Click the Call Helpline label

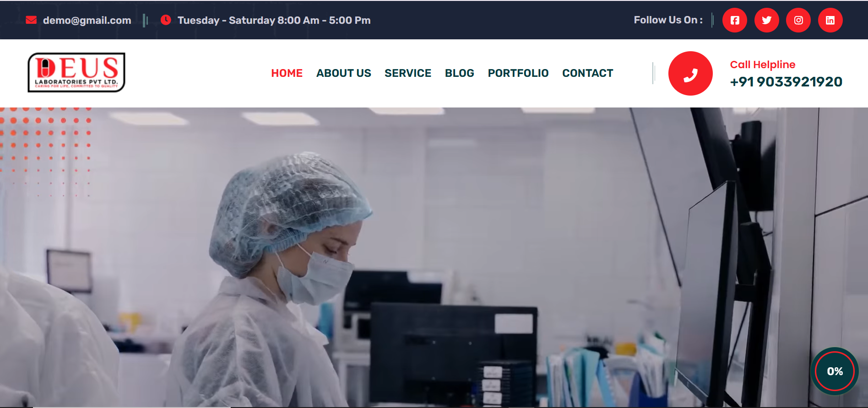click(762, 64)
